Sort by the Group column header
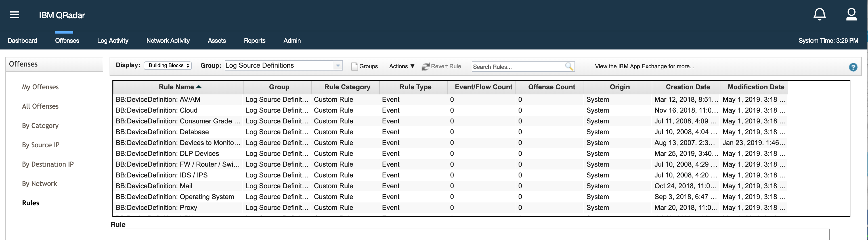Viewport: 868px width, 240px height. (279, 87)
